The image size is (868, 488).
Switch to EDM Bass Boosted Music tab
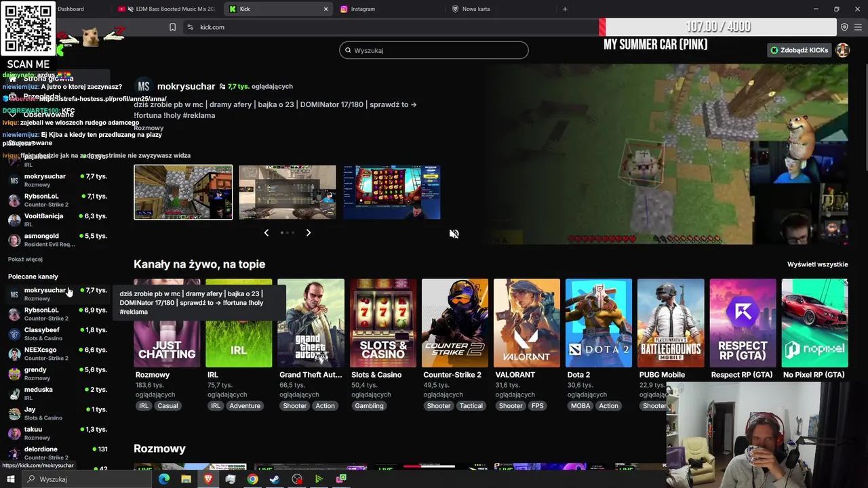[166, 9]
